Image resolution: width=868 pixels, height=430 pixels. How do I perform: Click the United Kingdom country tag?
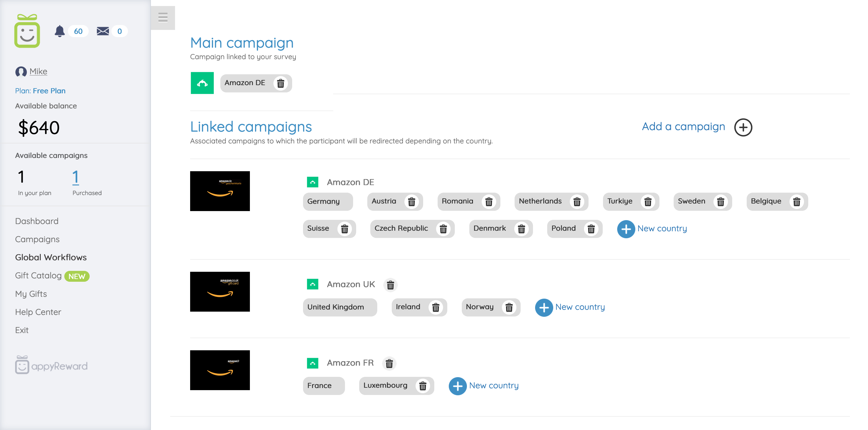(340, 307)
